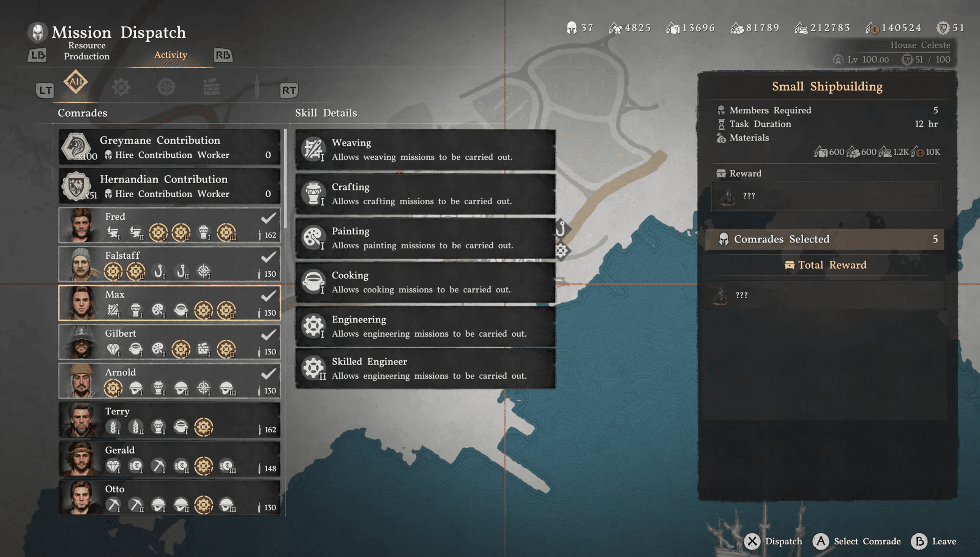Click the LT shoulder button icon
980x557 pixels.
45,90
